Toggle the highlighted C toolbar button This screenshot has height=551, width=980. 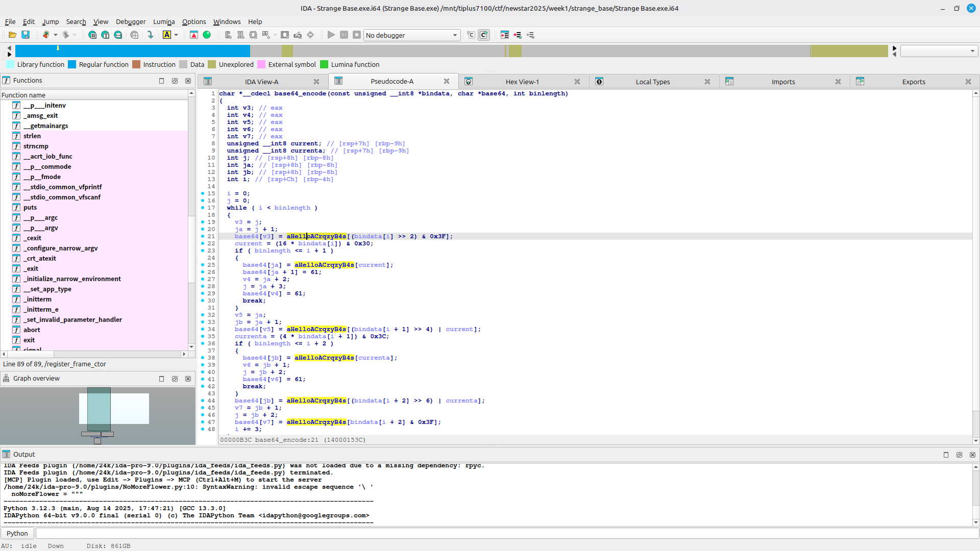483,35
